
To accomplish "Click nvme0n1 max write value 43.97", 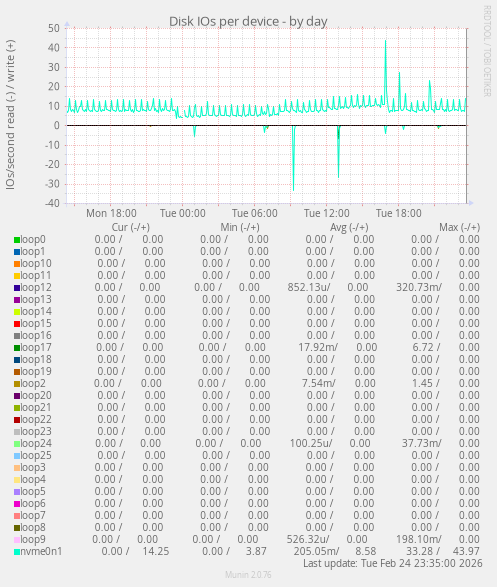I will point(466,551).
